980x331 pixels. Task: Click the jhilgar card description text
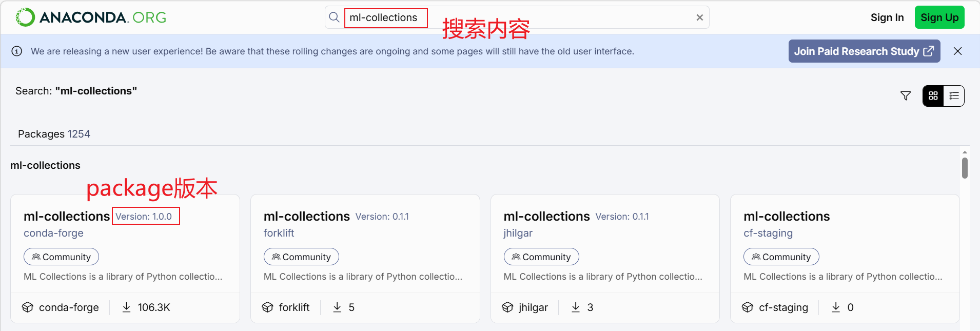click(x=603, y=277)
